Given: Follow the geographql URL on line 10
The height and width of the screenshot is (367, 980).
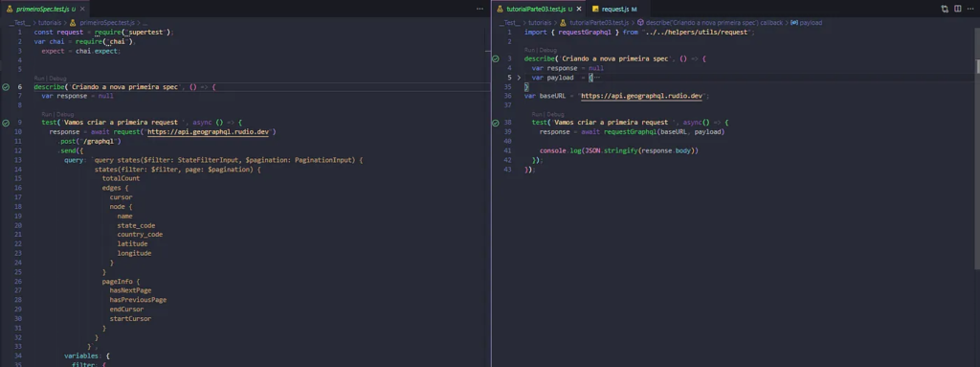Looking at the screenshot, I should coord(208,132).
